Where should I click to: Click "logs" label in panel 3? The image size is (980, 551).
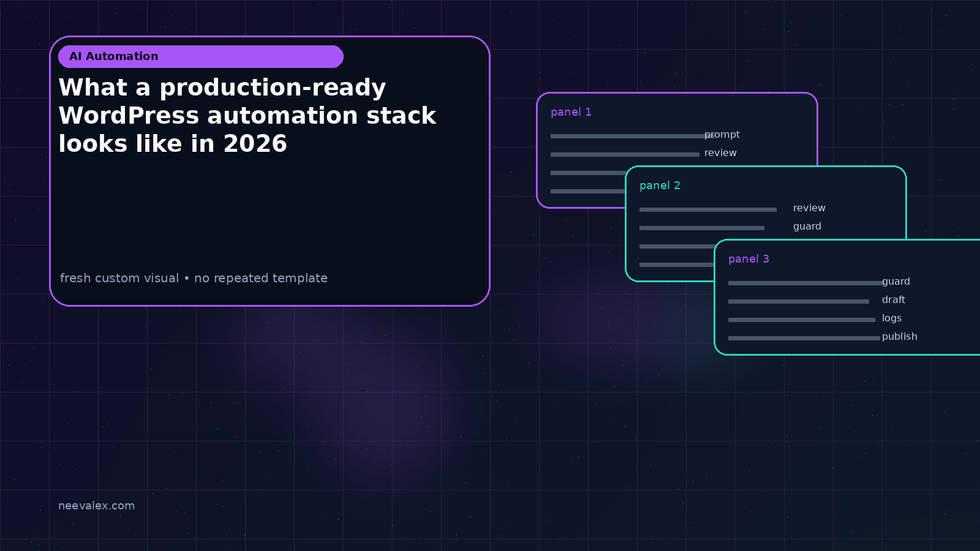click(892, 318)
